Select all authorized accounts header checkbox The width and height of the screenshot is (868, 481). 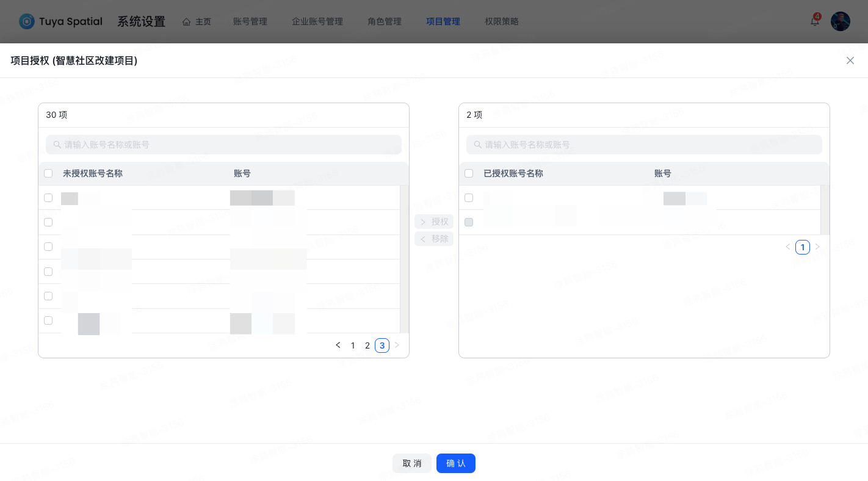tap(469, 173)
